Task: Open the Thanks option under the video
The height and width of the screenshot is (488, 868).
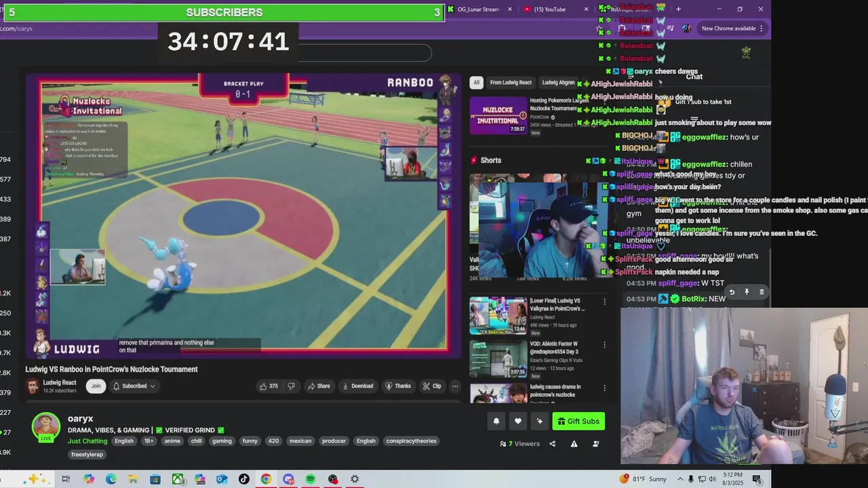Action: (x=398, y=386)
